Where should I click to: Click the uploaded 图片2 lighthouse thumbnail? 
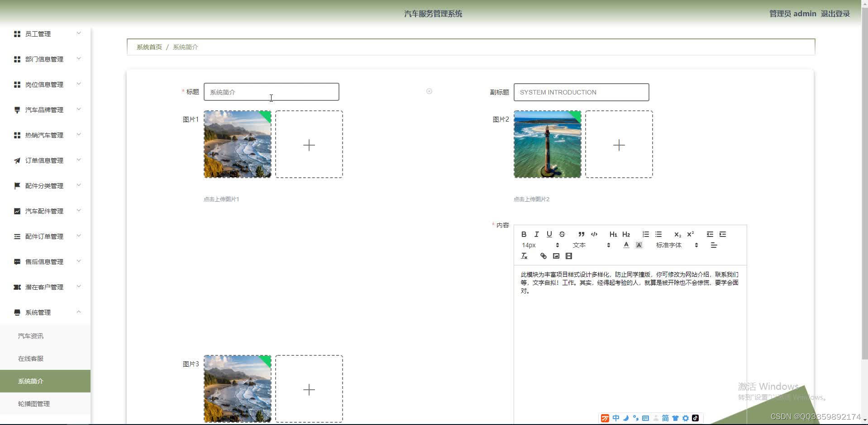[547, 144]
